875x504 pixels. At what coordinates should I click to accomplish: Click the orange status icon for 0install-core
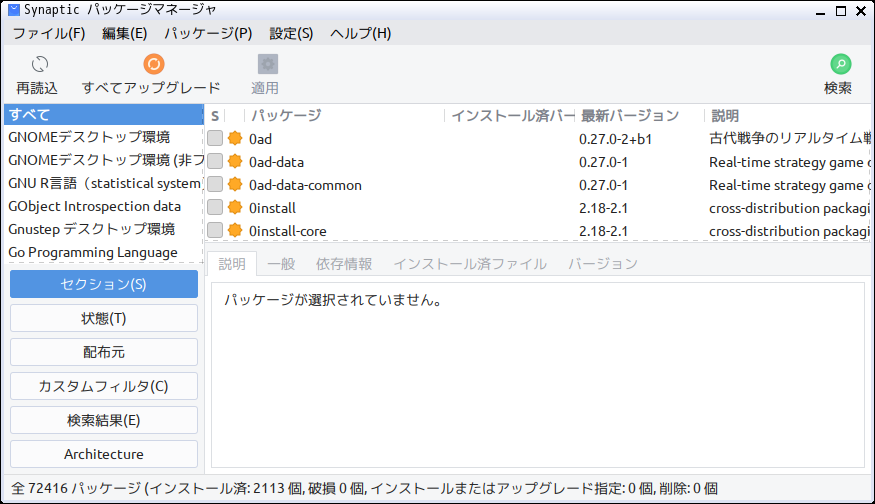pyautogui.click(x=235, y=231)
